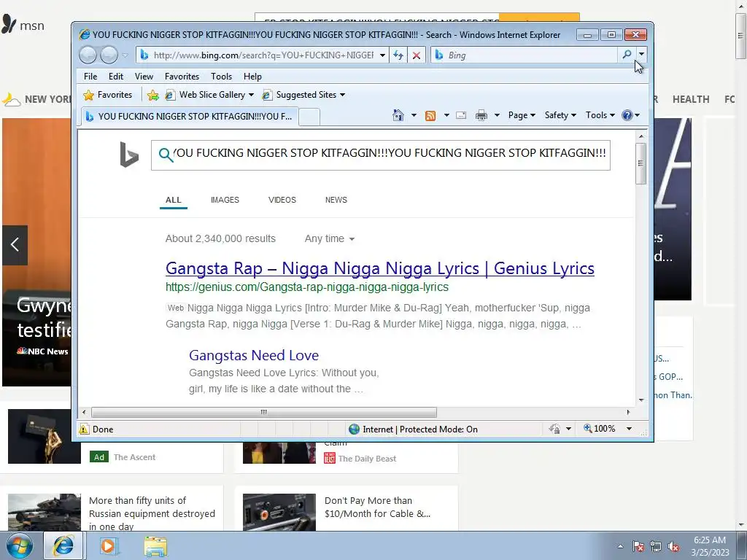Viewport: 747px width, 560px height.
Task: Expand the Print options dropdown arrow
Action: pyautogui.click(x=497, y=115)
